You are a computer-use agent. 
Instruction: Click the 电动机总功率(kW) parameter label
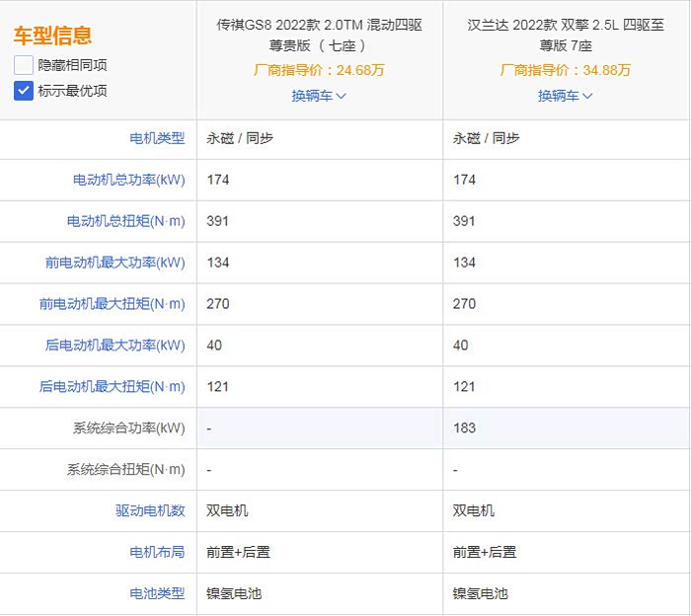[x=128, y=180]
